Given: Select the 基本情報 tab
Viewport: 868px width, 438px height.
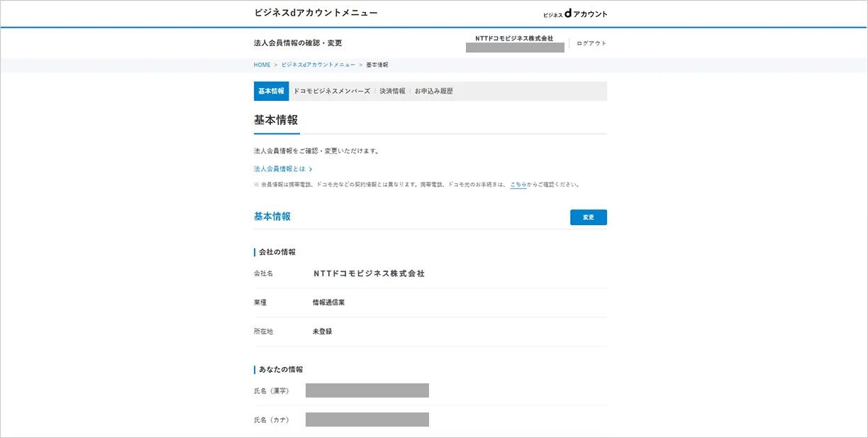Looking at the screenshot, I should coord(271,91).
